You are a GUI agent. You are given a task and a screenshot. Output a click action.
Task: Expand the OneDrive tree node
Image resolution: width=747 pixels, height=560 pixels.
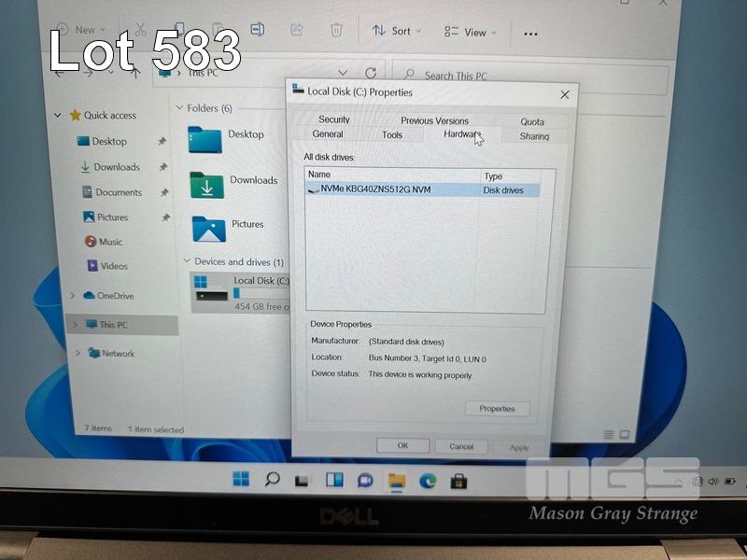[x=73, y=296]
